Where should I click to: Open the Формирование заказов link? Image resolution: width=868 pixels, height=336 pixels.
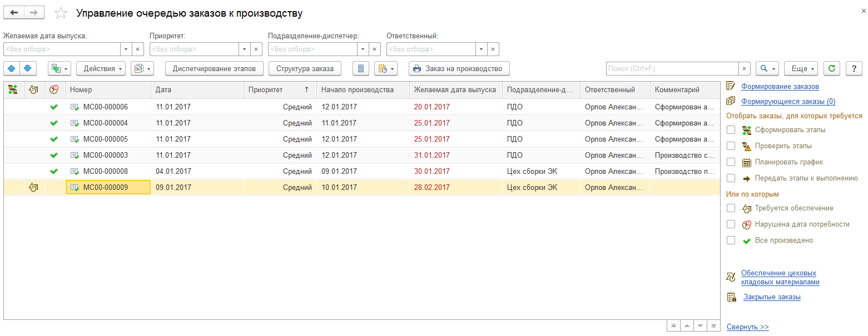(x=780, y=87)
